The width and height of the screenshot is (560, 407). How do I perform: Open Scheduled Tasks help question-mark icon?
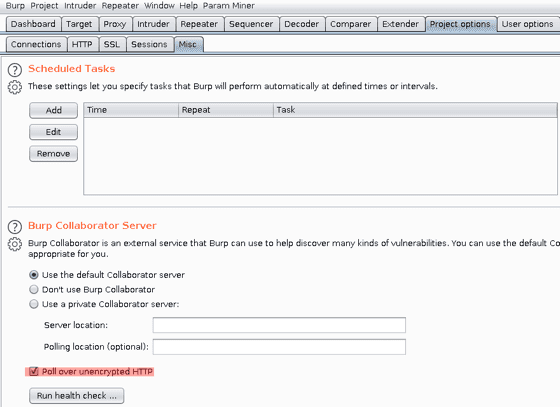[x=15, y=70]
